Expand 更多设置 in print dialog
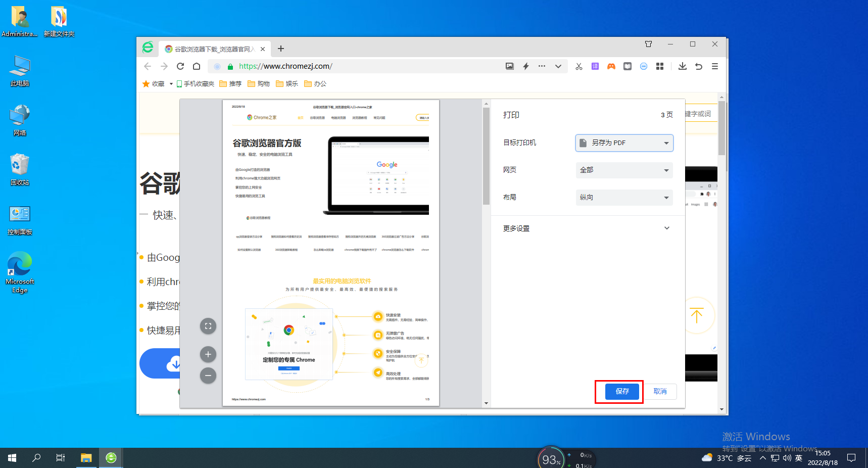This screenshot has height=468, width=868. [587, 228]
